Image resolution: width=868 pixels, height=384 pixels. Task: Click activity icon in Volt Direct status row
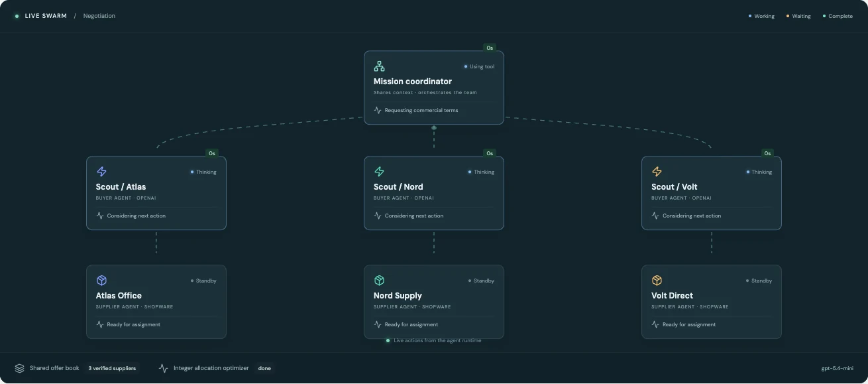tap(655, 324)
